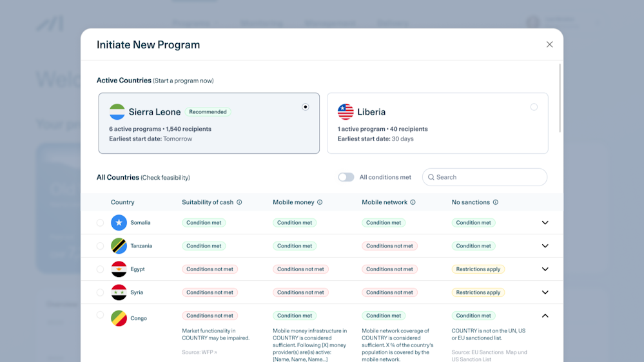Click the Sierra Leone flag icon
Viewport: 644px width, 362px height.
(117, 112)
